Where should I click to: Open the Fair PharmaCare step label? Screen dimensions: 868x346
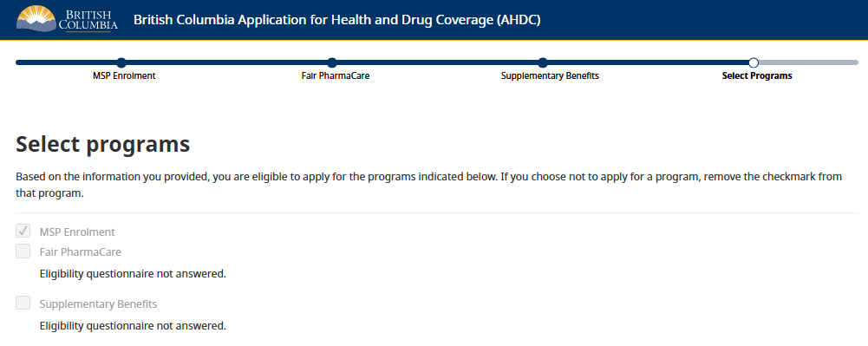[x=336, y=75]
